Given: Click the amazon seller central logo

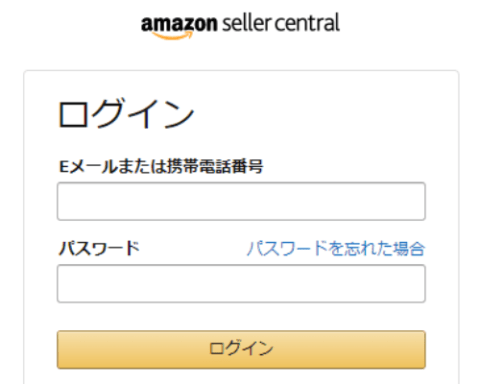Looking at the screenshot, I should pos(240,25).
